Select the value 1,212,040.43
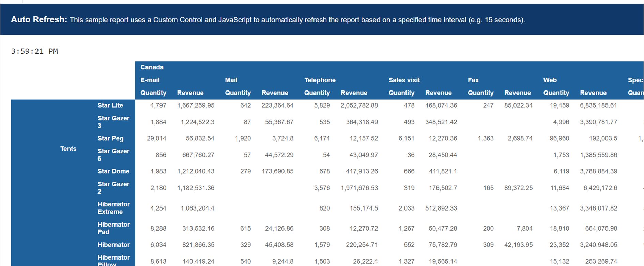This screenshot has height=266, width=644. click(x=196, y=171)
